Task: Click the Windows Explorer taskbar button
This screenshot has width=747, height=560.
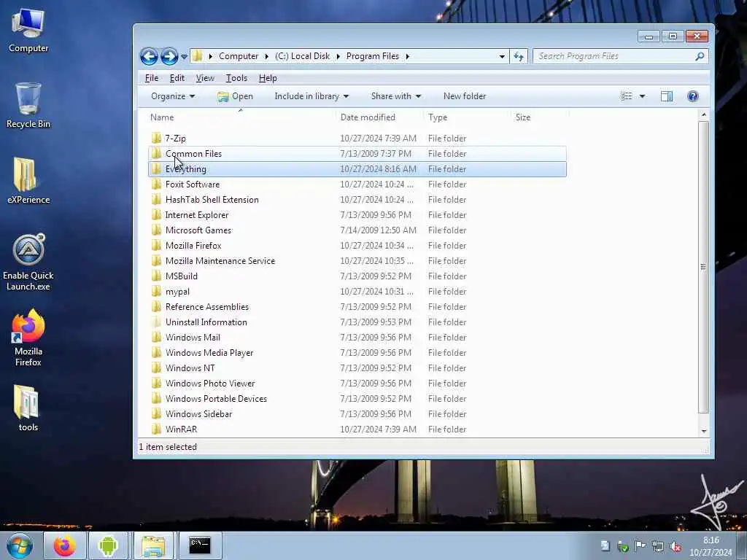Action: tap(153, 545)
